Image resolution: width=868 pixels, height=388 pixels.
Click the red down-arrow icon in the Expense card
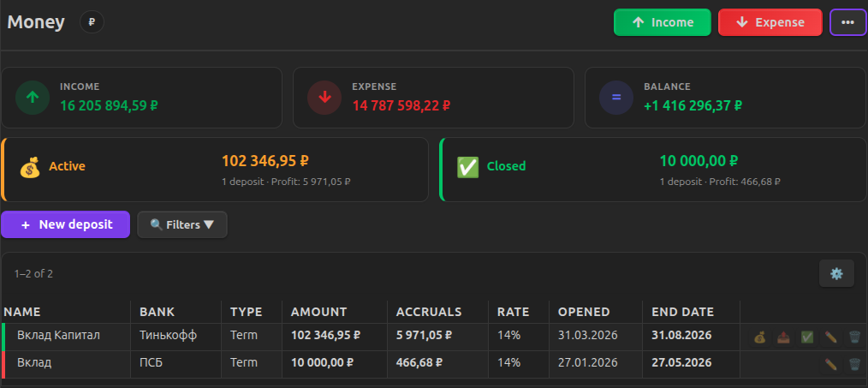324,98
